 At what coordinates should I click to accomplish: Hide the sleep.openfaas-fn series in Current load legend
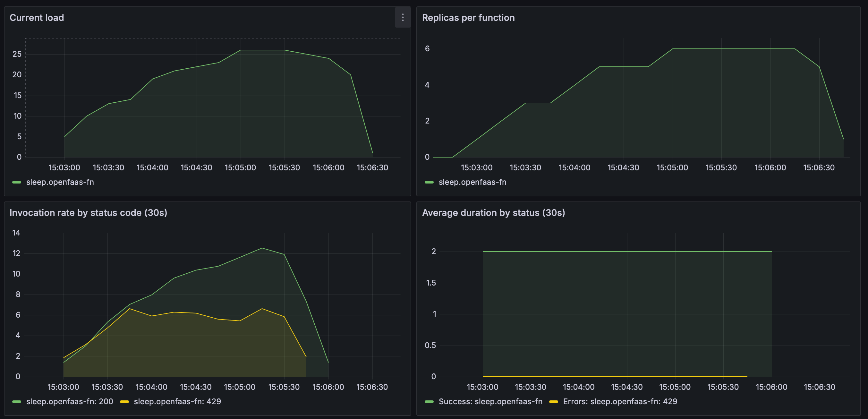click(61, 182)
